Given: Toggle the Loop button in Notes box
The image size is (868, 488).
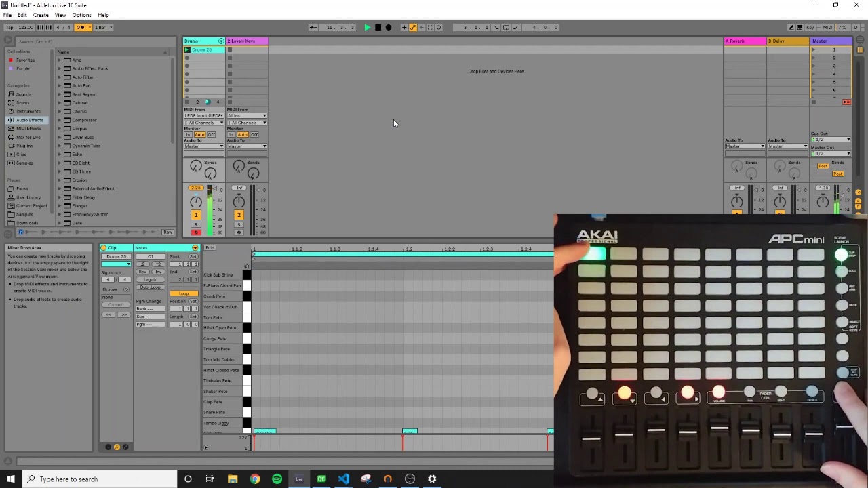Looking at the screenshot, I should click(184, 293).
